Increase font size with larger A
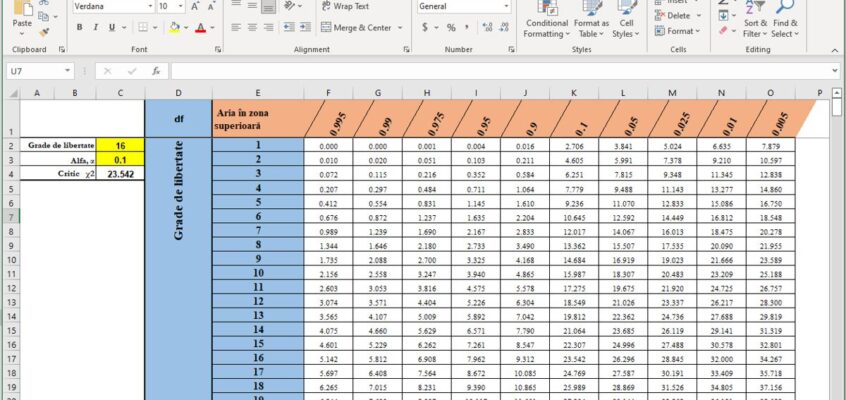Viewport: 846px width, 400px height. 195,6
